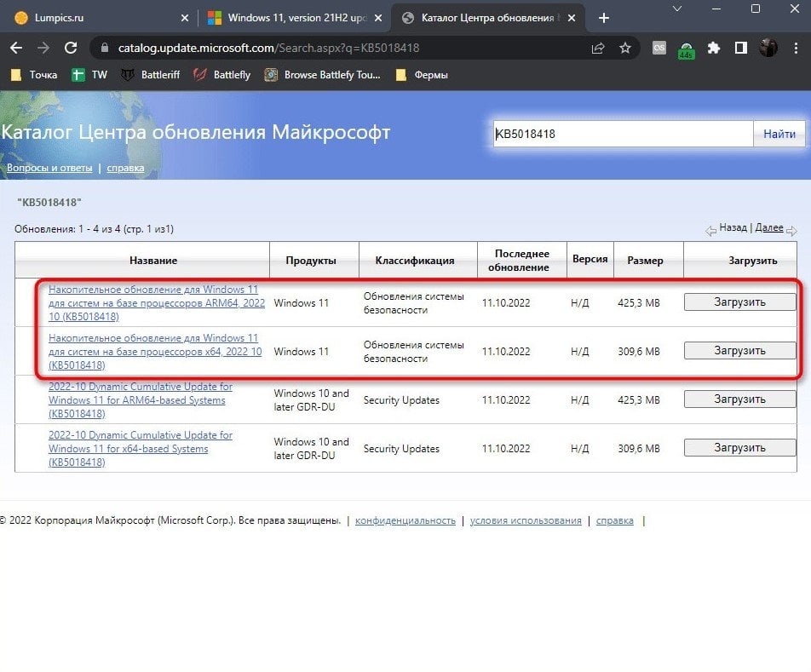The image size is (811, 672).
Task: Open Chrome three-dot menu
Action: 796,48
